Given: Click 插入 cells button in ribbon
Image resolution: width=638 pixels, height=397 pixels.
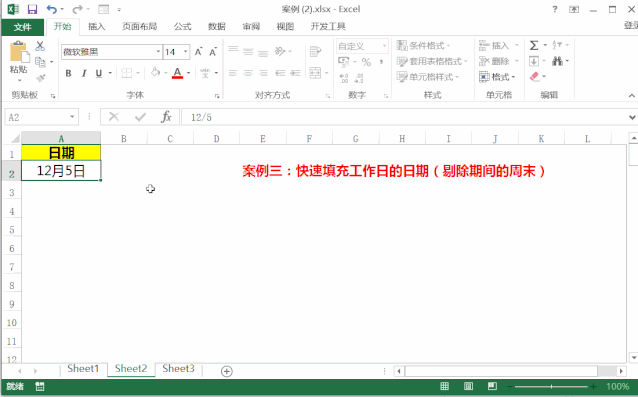Looking at the screenshot, I should click(x=494, y=46).
